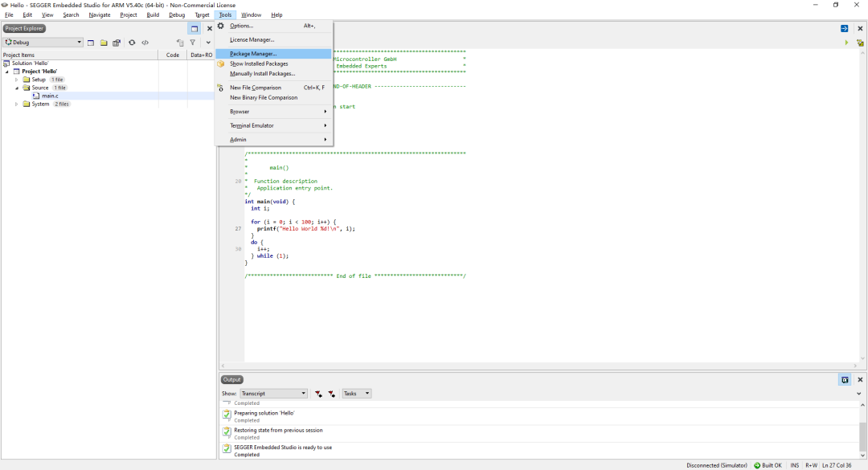Click the project options toolbox icon

click(117, 43)
